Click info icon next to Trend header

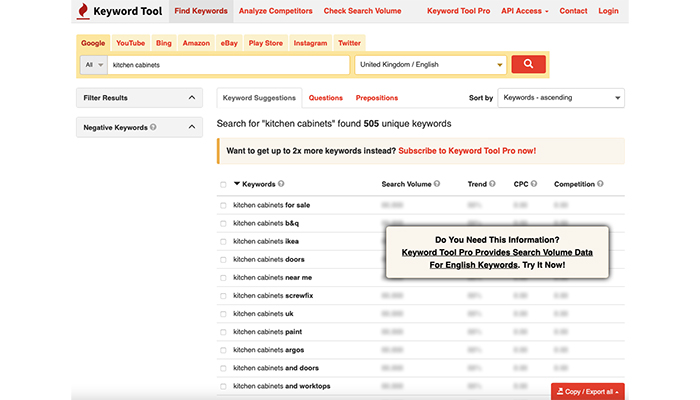[x=492, y=183]
